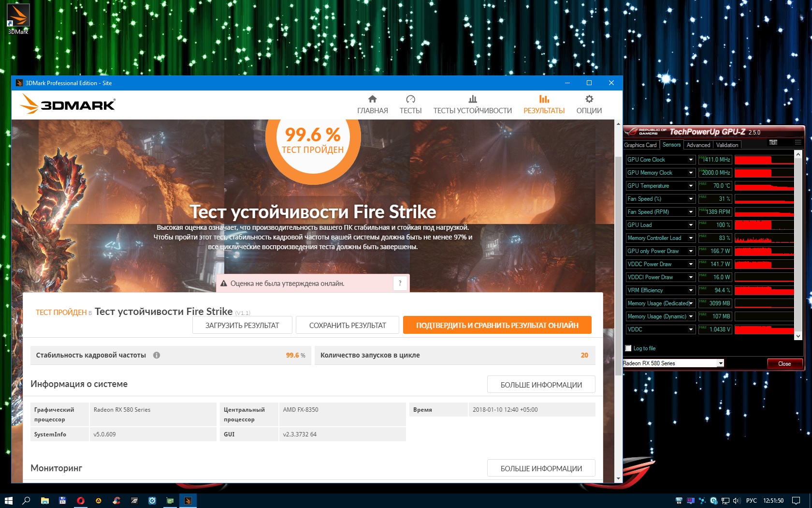
Task: Click the Memory Controller Load graph
Action: pos(764,238)
